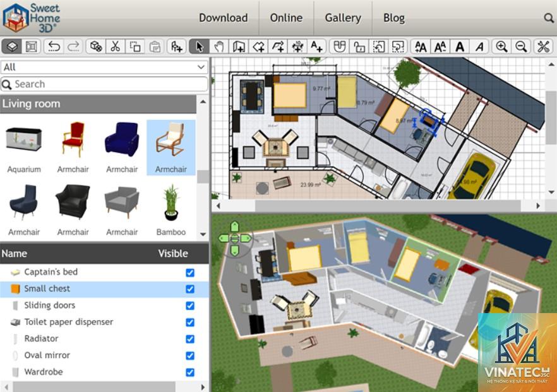
Task: Click the Zoom in magnifier
Action: 501,47
